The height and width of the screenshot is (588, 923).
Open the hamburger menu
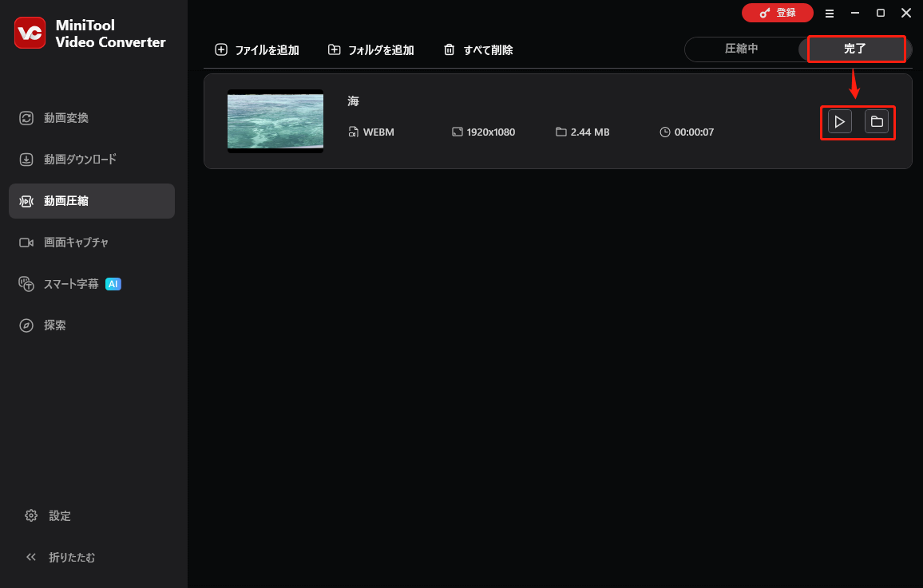coord(830,13)
